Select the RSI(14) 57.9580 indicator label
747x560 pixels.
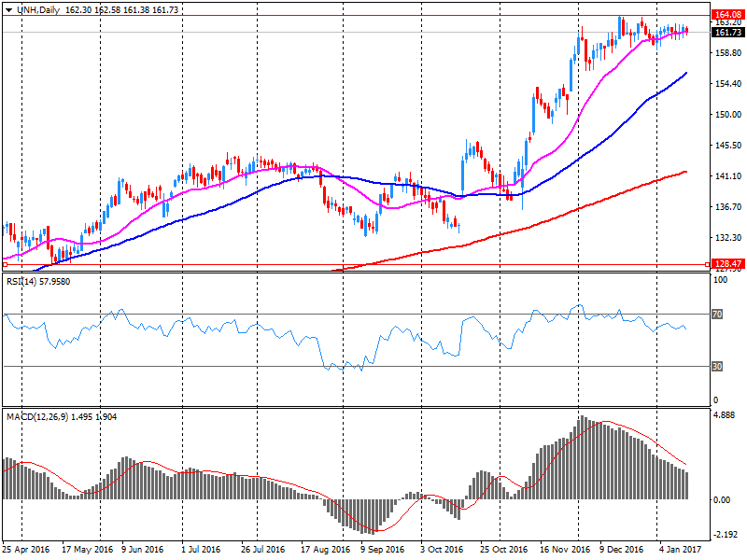(x=38, y=282)
